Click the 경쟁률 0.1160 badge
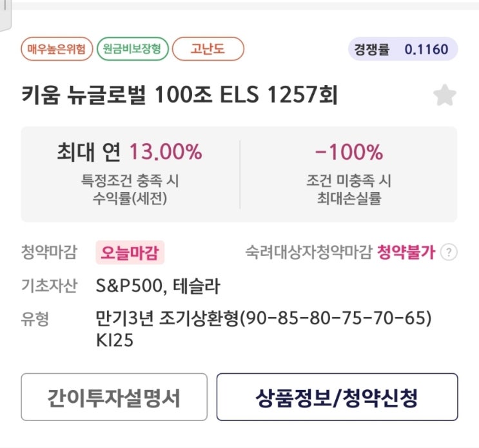The height and width of the screenshot is (448, 479). click(x=403, y=49)
